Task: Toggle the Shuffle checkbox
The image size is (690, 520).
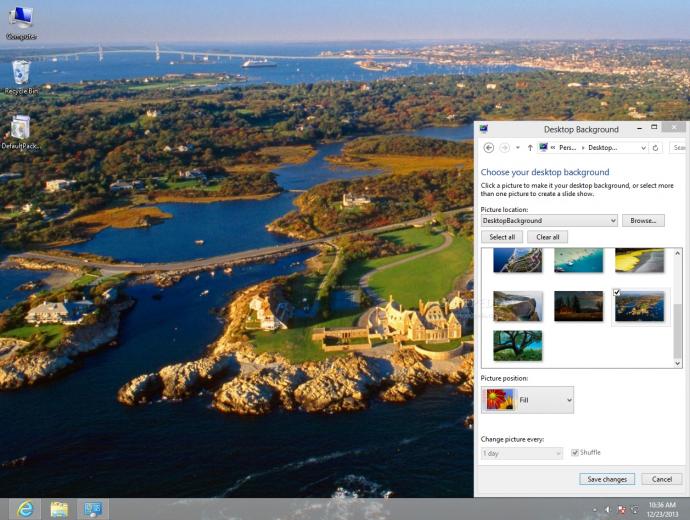Action: [574, 452]
